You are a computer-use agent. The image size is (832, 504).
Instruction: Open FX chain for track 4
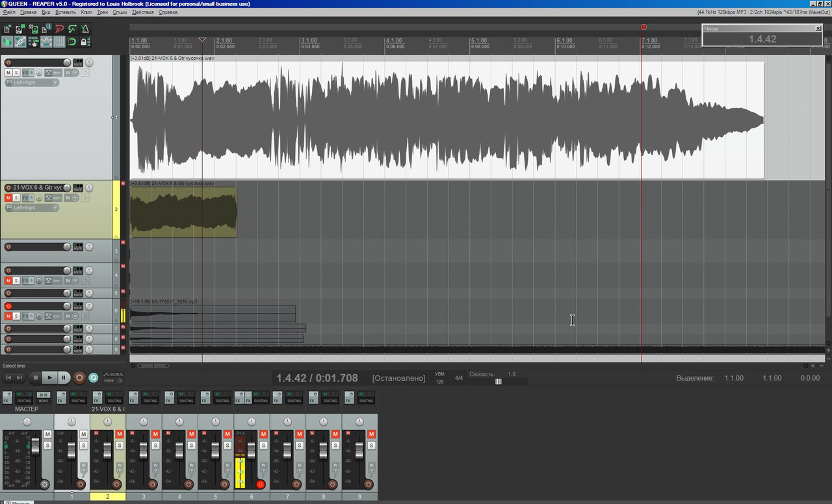tap(25, 281)
